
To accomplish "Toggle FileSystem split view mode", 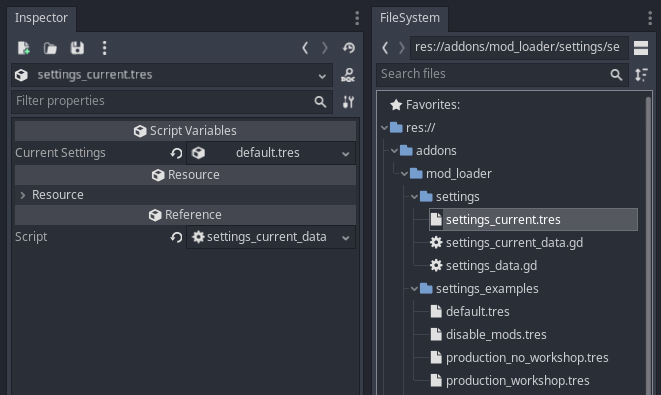I will tap(641, 48).
